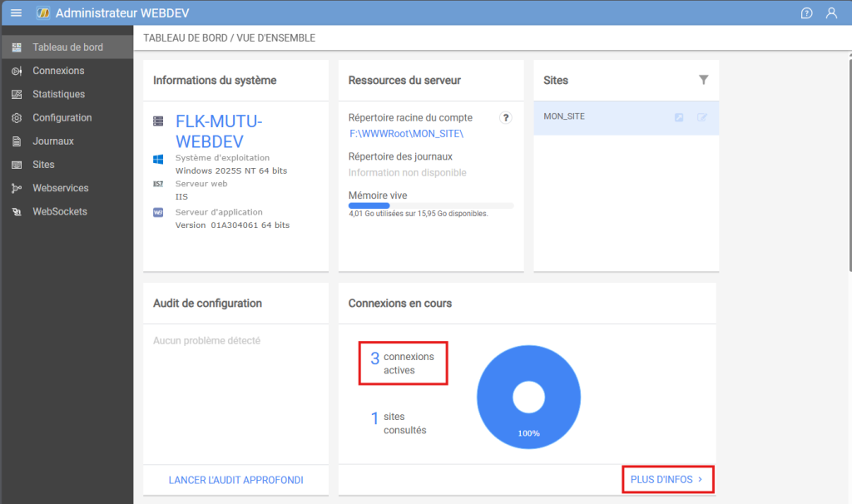Click the Administrateur WEBDEV title
This screenshot has height=504, width=852.
(122, 13)
